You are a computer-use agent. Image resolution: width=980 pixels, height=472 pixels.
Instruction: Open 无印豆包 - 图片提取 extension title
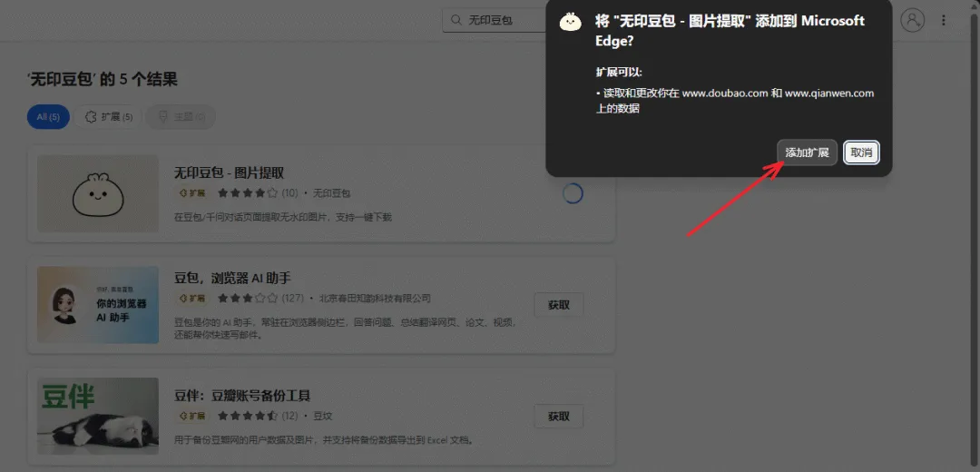click(x=229, y=173)
